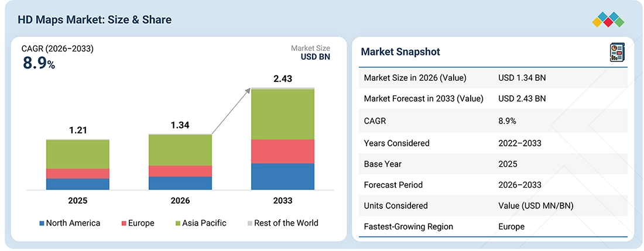This screenshot has height=251, width=644.
Task: Click the 2025 axis label
Action: [77, 201]
